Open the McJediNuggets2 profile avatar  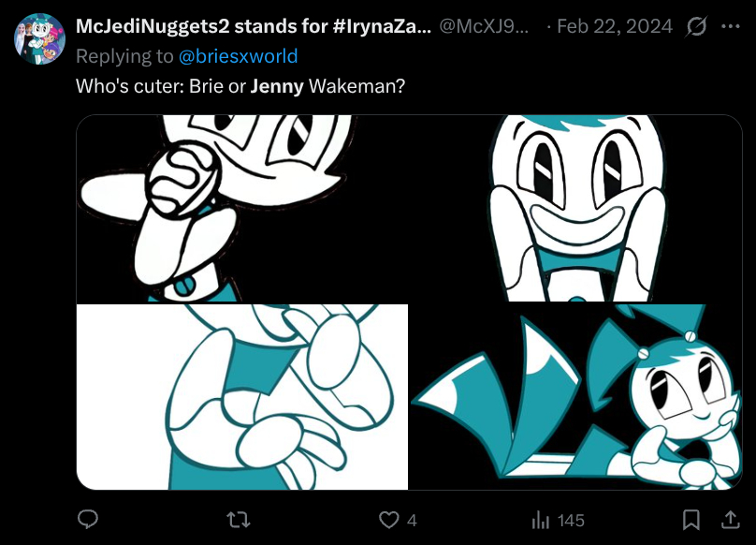click(39, 39)
